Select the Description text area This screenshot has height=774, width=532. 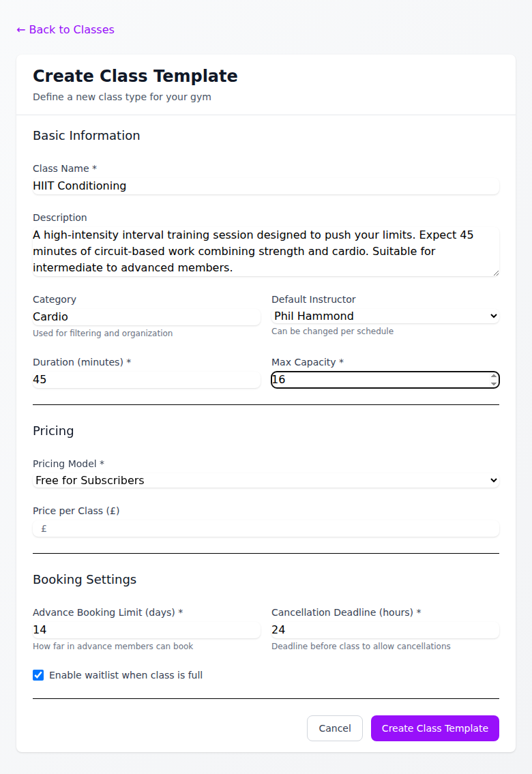click(266, 251)
